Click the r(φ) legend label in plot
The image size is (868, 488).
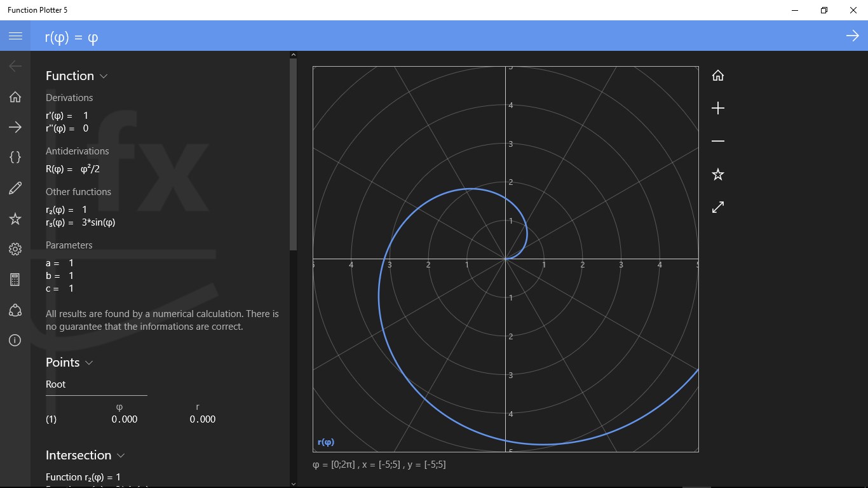point(326,442)
